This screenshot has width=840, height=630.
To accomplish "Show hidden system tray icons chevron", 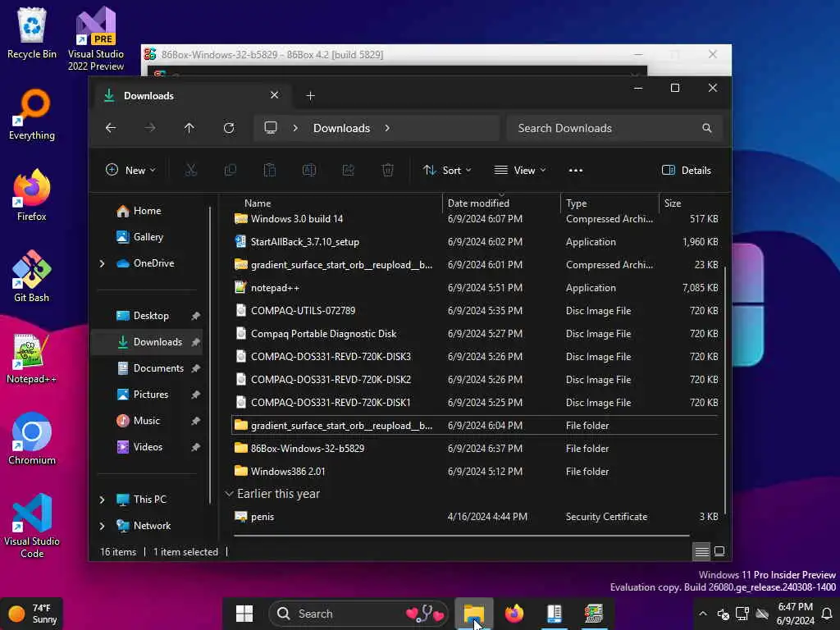I will point(703,614).
